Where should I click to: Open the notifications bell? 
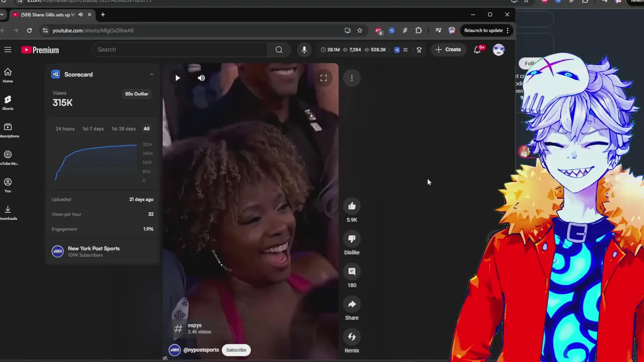477,50
